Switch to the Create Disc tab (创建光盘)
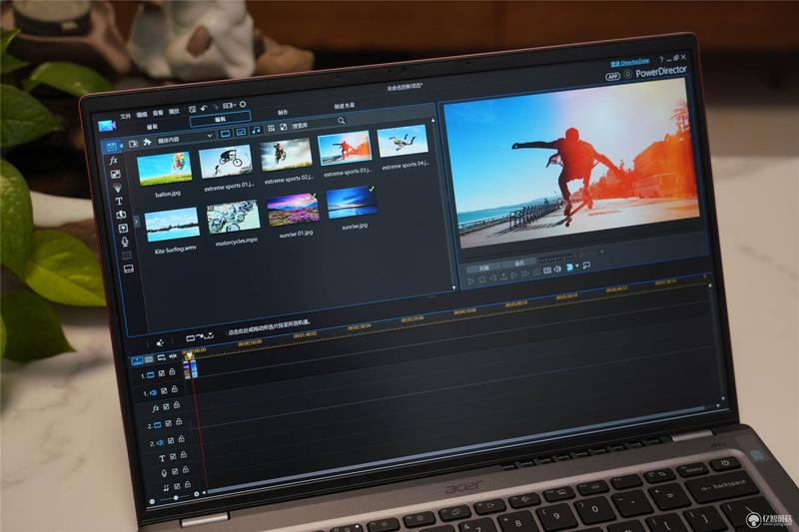The width and height of the screenshot is (799, 532). coord(345,106)
